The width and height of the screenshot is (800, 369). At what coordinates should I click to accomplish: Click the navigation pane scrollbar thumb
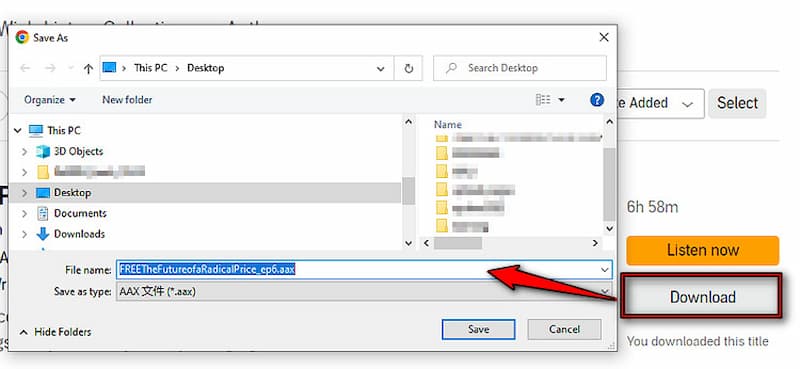(408, 190)
